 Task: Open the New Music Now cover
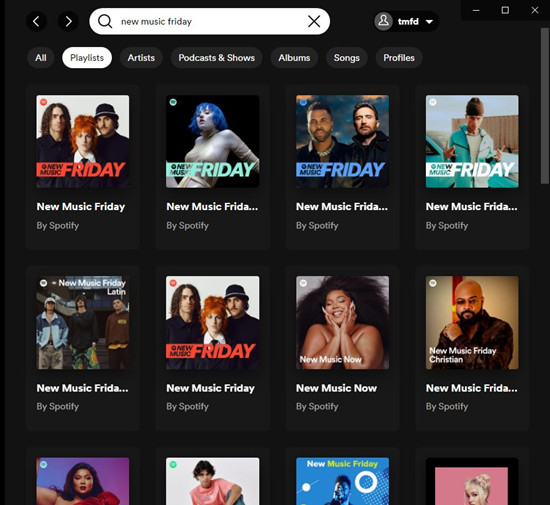(x=342, y=323)
